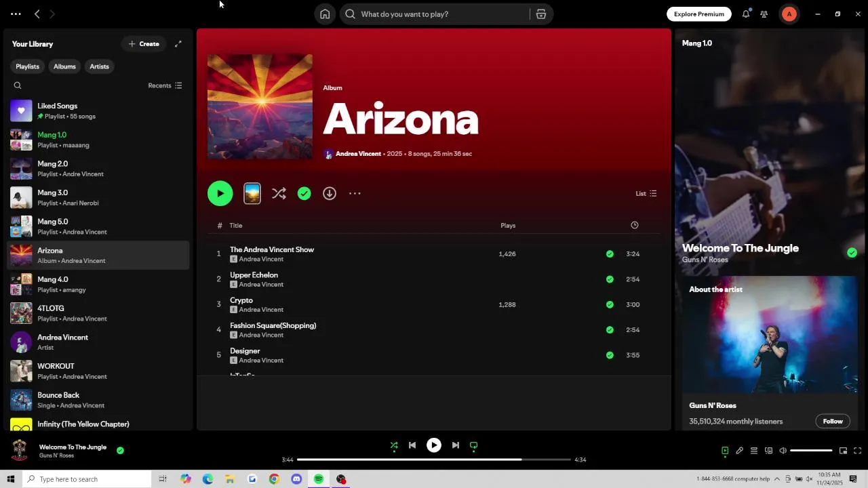Open the Browse icon in search bar
The height and width of the screenshot is (488, 868).
coord(541,14)
